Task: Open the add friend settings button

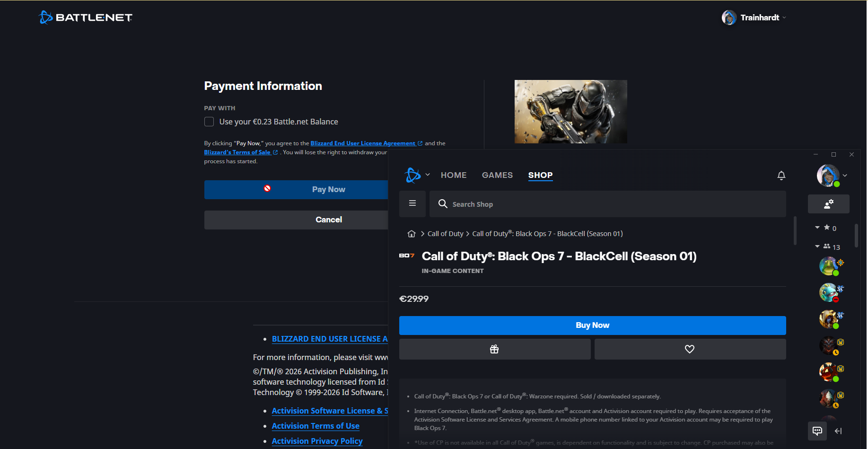Action: pos(829,204)
